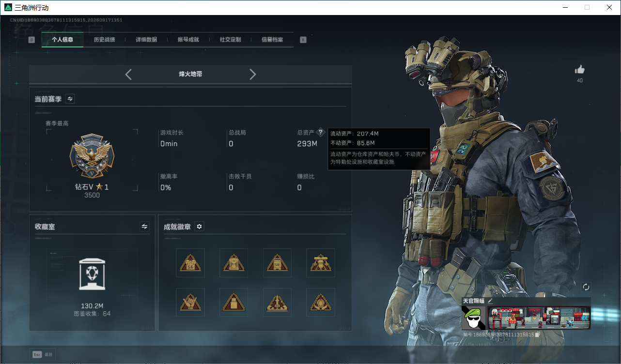The height and width of the screenshot is (364, 621).
Task: Select the rocket achievement badge
Action: tap(277, 303)
